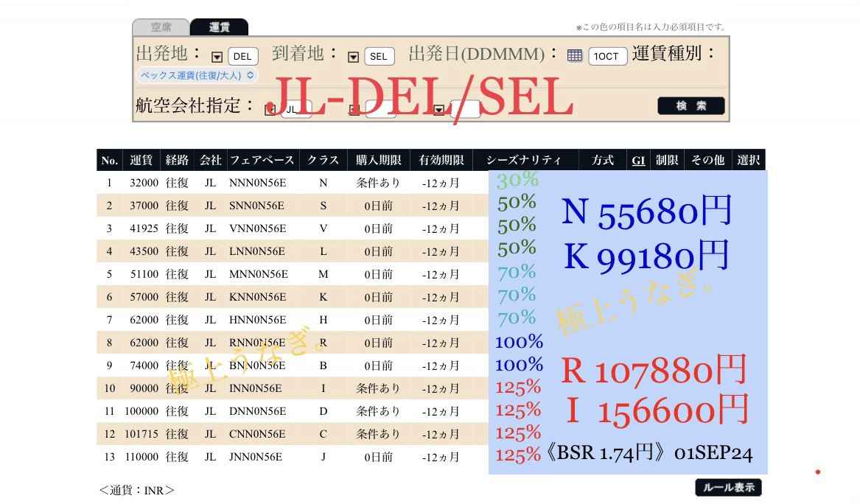The height and width of the screenshot is (504, 860).
Task: Click the 選択 column header
Action: [748, 160]
